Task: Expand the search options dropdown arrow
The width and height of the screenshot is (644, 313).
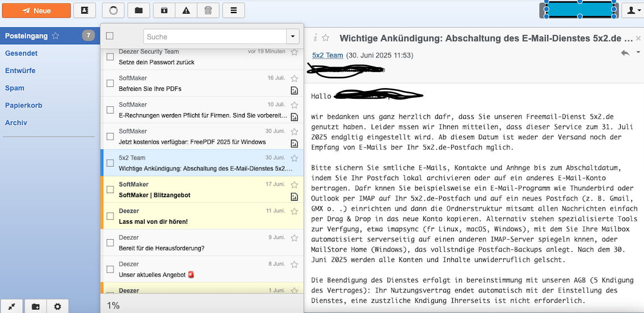Action: click(293, 36)
